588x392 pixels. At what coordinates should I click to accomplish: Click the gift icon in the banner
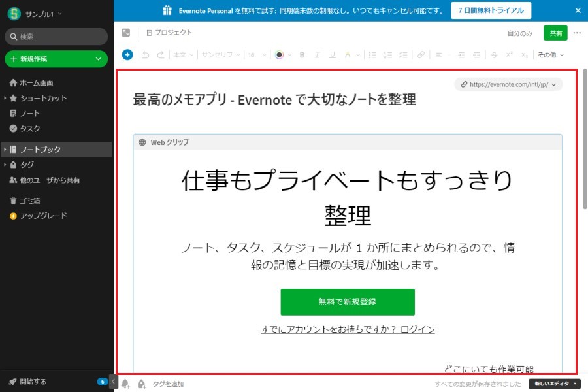pyautogui.click(x=167, y=10)
